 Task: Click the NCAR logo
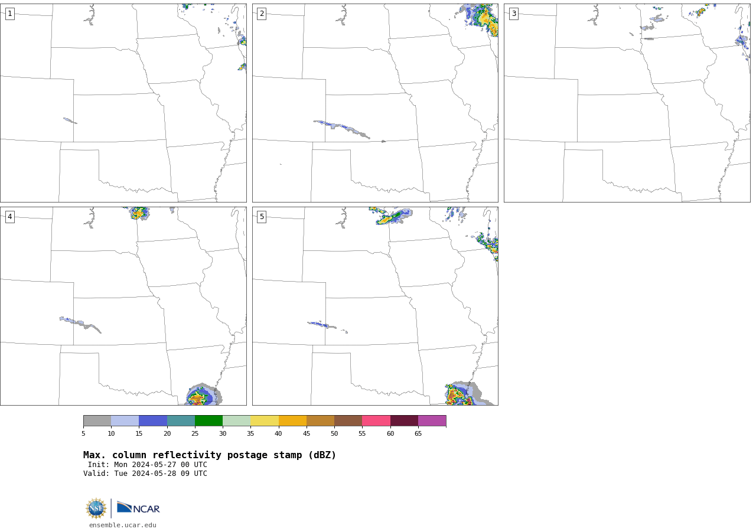(x=138, y=508)
